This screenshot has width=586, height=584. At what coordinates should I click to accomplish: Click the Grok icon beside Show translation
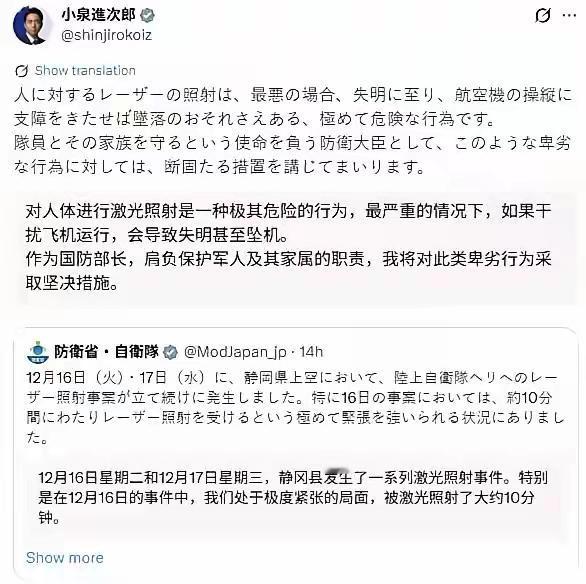click(22, 71)
